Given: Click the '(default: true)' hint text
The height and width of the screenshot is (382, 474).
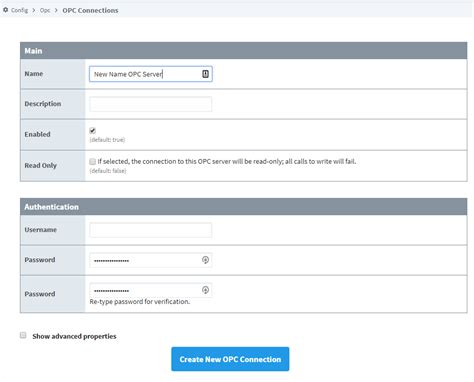Looking at the screenshot, I should point(107,140).
